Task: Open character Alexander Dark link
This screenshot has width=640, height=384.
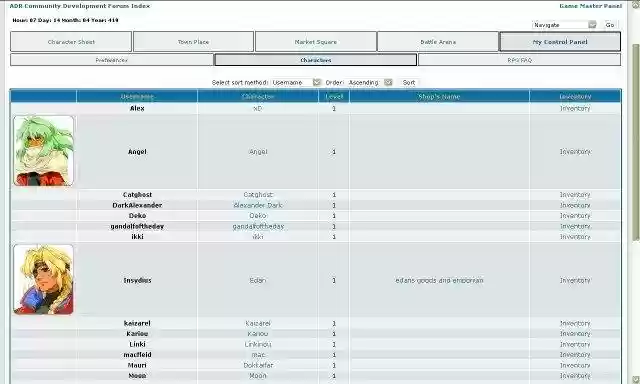Action: pos(258,205)
